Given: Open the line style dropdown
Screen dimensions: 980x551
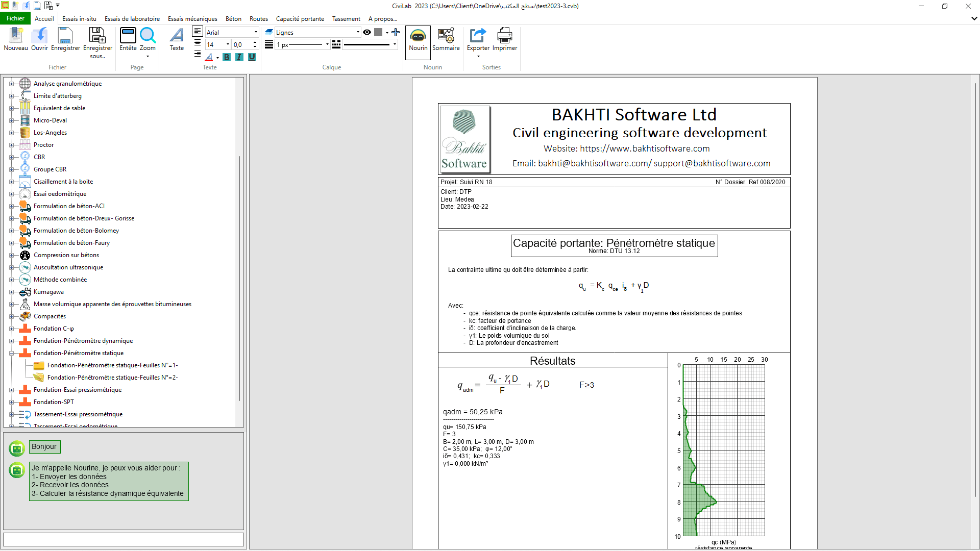Looking at the screenshot, I should pyautogui.click(x=395, y=44).
